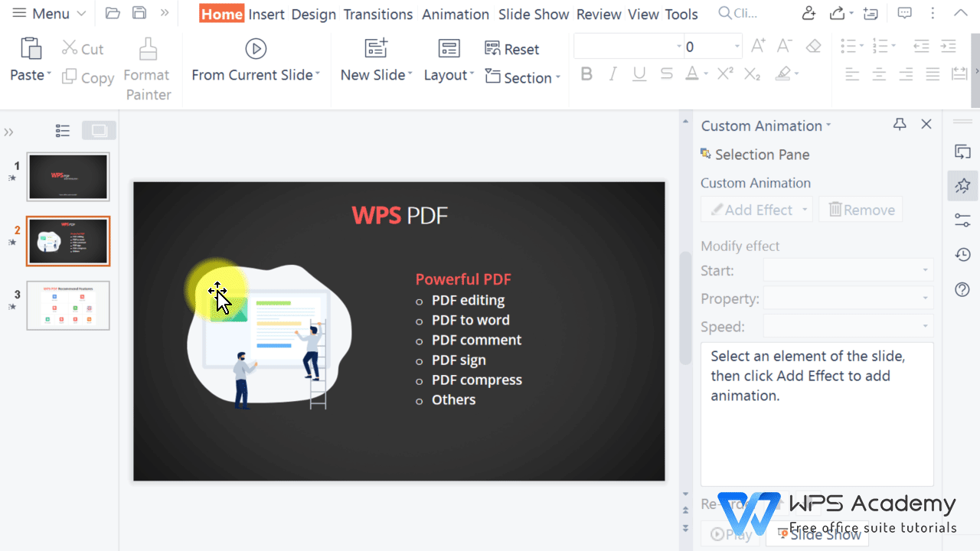980x551 pixels.
Task: Open From Current Slide dropdown arrow
Action: [318, 75]
